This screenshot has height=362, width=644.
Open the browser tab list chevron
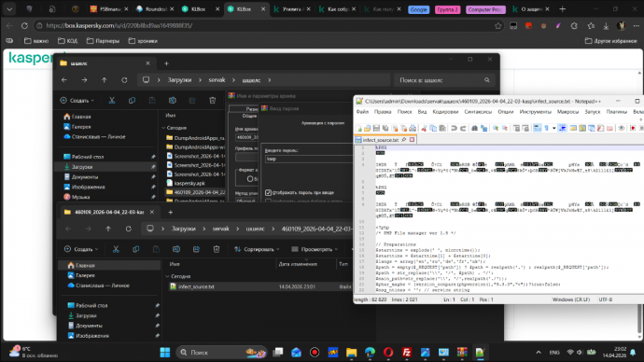pos(9,9)
